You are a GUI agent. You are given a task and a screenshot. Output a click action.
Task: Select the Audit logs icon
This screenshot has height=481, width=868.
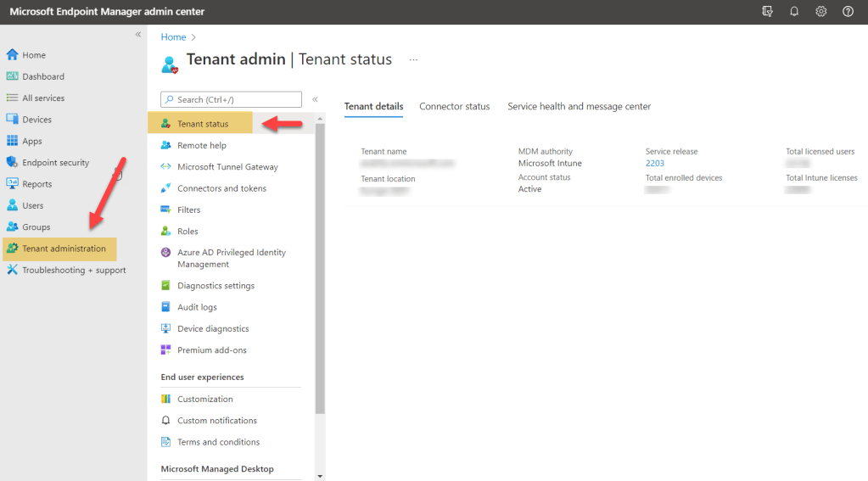click(166, 307)
